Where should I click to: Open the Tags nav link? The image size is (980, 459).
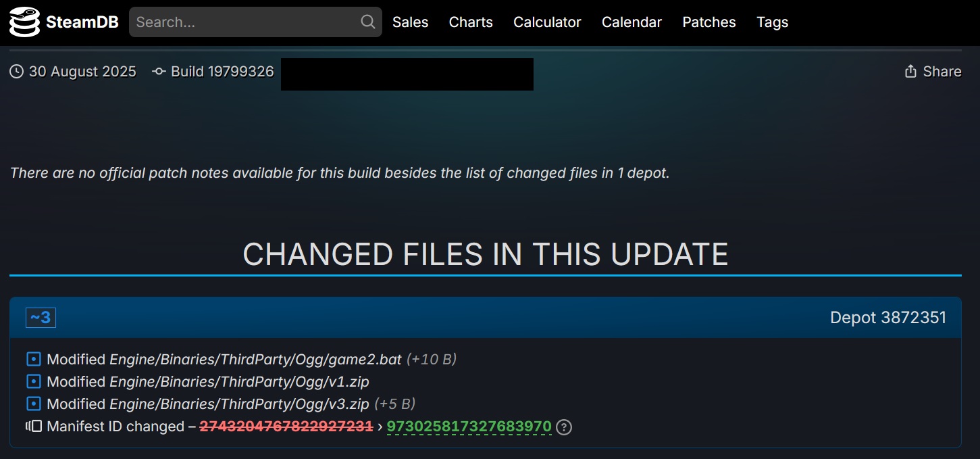click(773, 22)
